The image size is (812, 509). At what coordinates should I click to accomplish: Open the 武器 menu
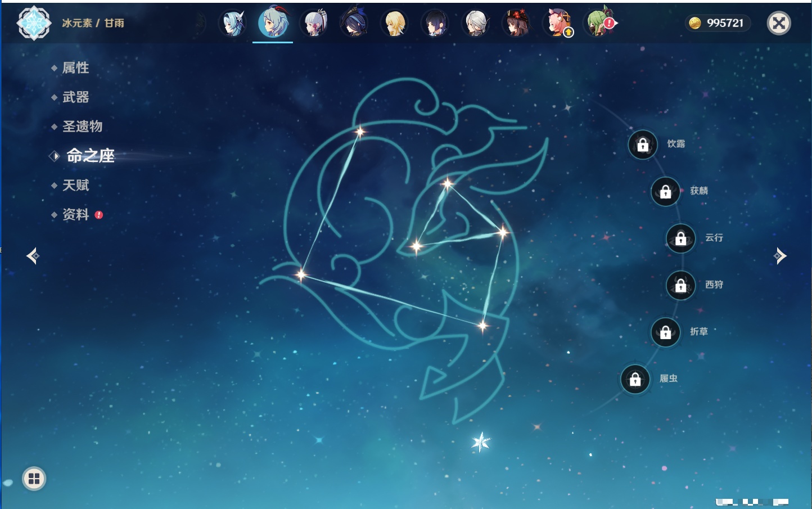coord(75,97)
